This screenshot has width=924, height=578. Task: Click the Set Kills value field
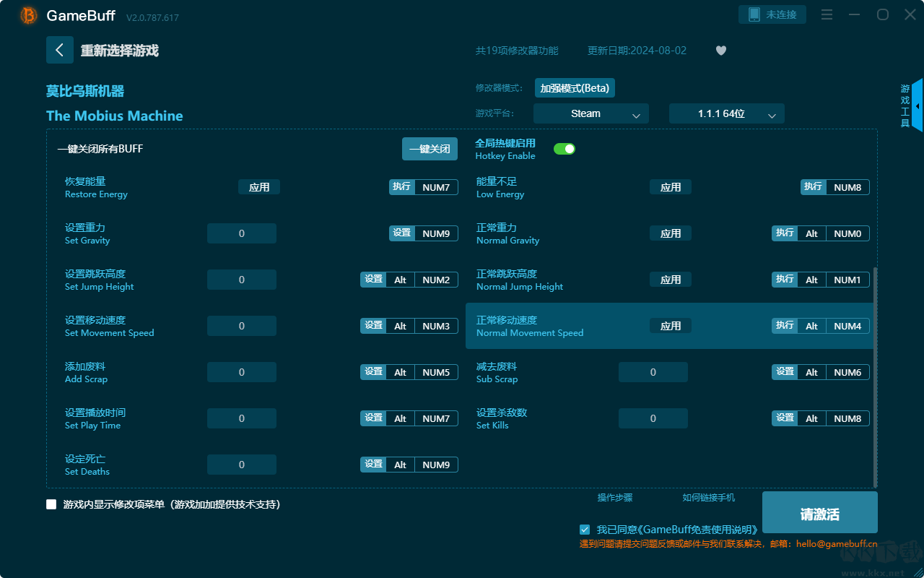click(653, 418)
